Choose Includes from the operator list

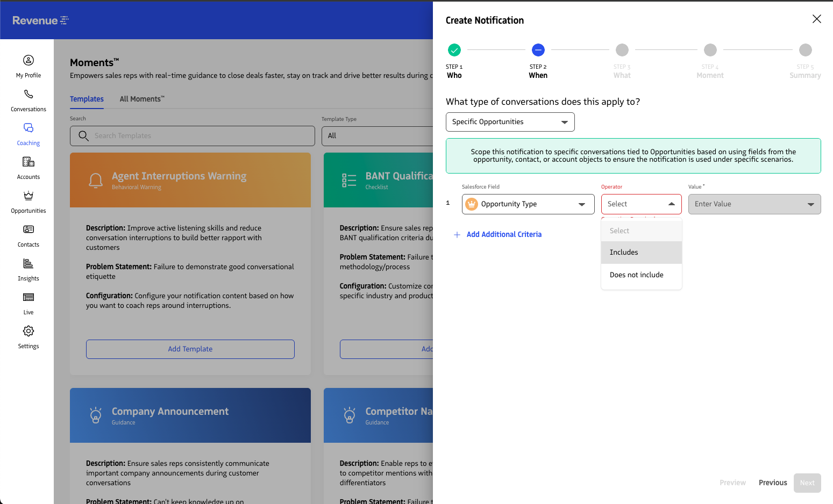pyautogui.click(x=641, y=253)
